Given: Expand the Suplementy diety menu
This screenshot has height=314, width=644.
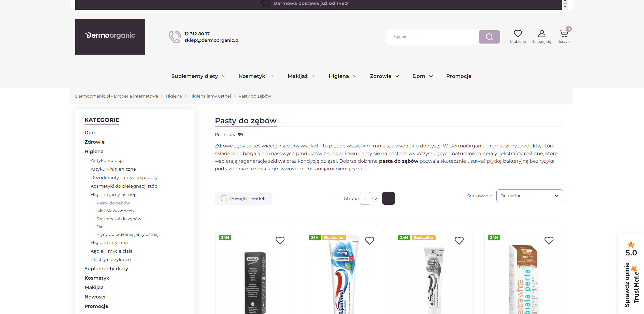Looking at the screenshot, I should 198,76.
